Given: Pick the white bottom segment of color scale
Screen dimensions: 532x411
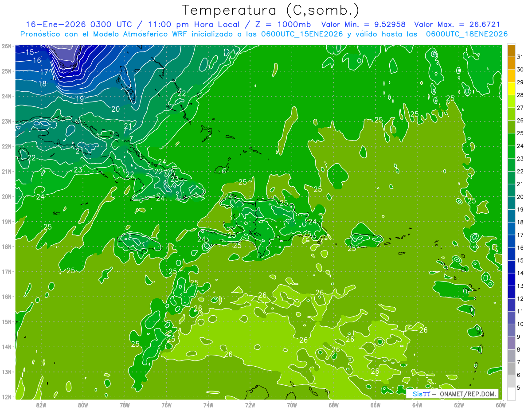Looking at the screenshot, I should coord(511,394).
